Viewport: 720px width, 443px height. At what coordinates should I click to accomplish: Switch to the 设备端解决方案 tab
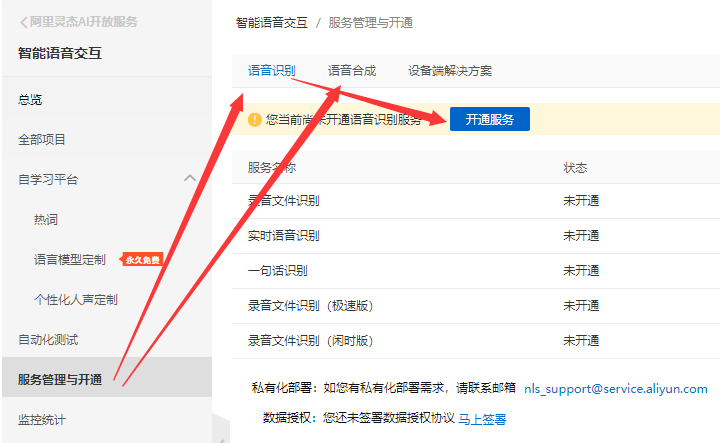[x=450, y=71]
